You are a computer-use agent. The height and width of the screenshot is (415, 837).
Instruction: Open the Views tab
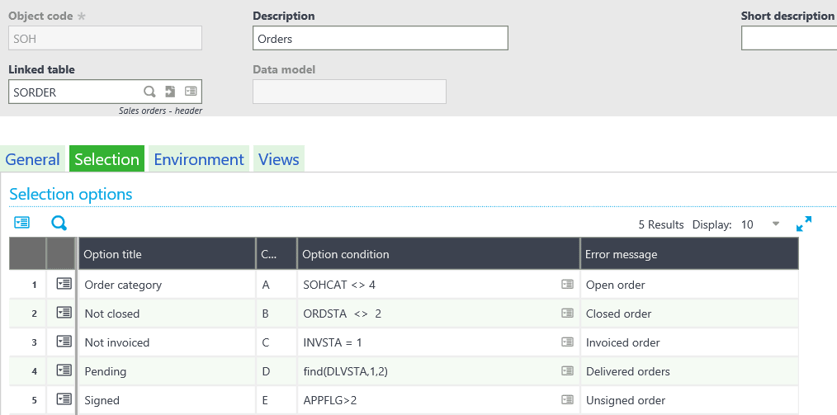coord(278,159)
